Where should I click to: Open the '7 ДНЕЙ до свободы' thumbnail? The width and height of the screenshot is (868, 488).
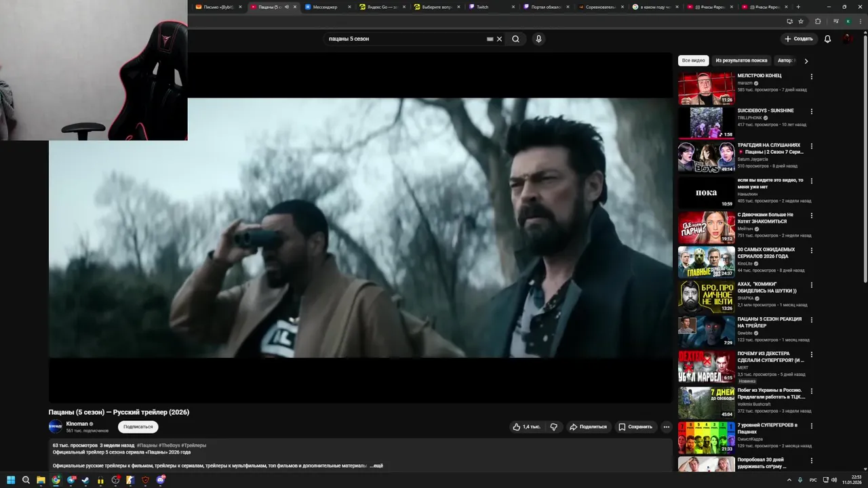click(706, 403)
